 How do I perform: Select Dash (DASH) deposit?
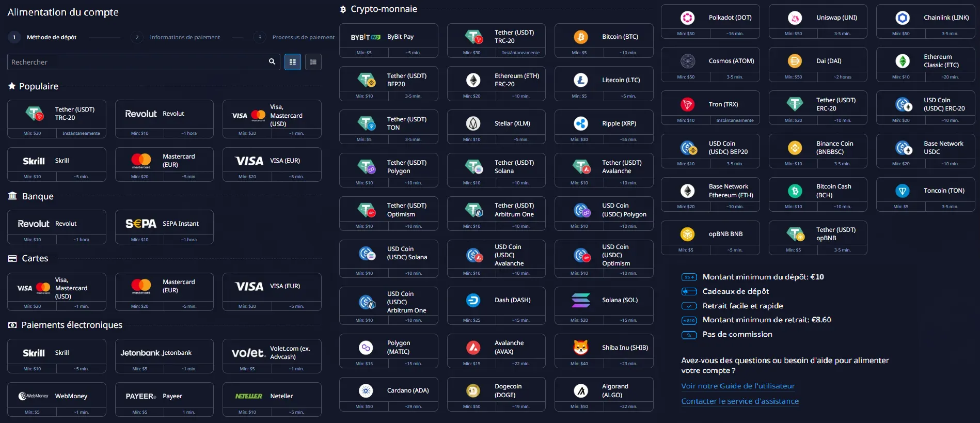(x=496, y=306)
